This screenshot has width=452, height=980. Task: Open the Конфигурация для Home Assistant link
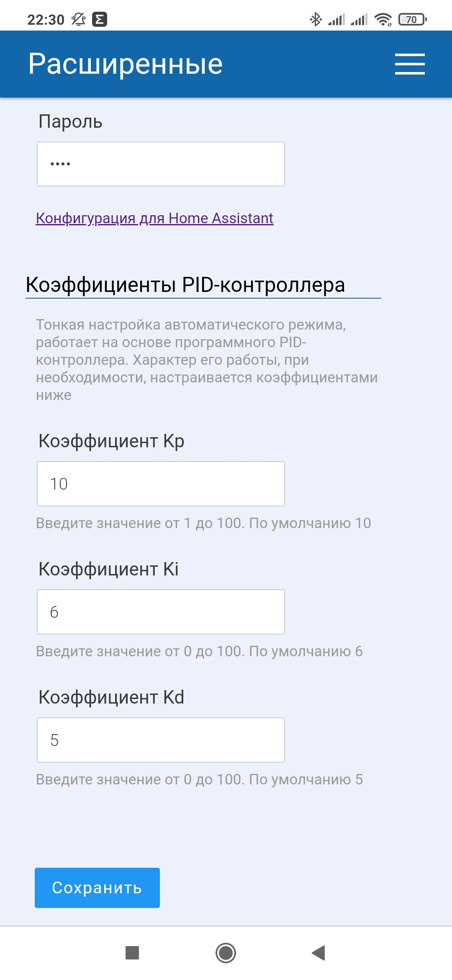click(154, 218)
